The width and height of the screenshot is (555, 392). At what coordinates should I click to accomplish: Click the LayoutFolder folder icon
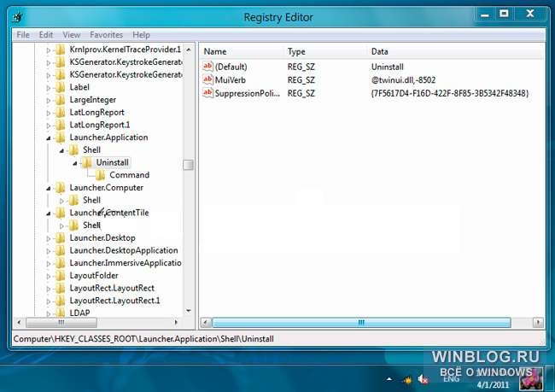point(61,276)
